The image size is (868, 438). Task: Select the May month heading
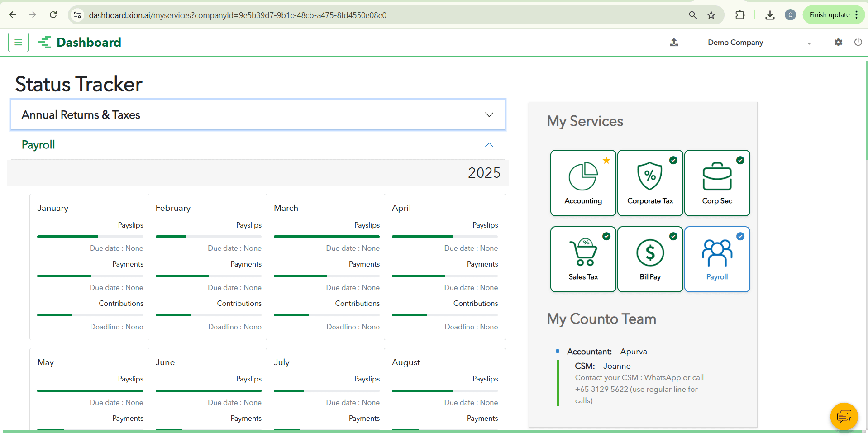(46, 362)
